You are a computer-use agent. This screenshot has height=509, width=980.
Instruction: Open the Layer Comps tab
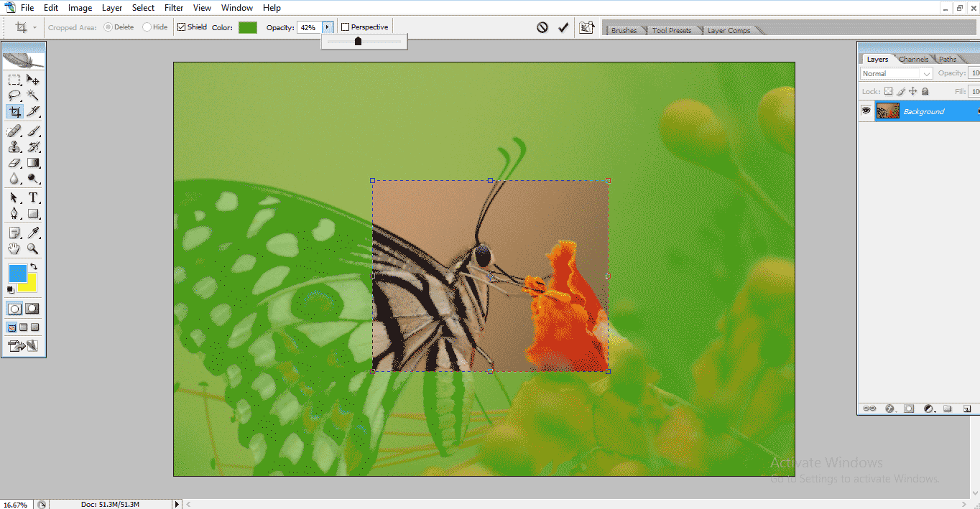click(x=729, y=30)
